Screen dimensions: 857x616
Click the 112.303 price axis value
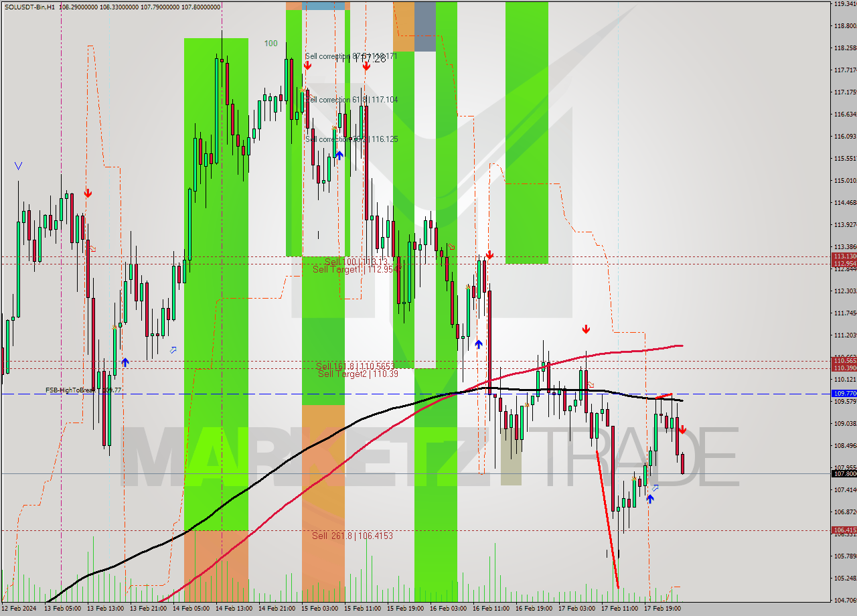[845, 291]
